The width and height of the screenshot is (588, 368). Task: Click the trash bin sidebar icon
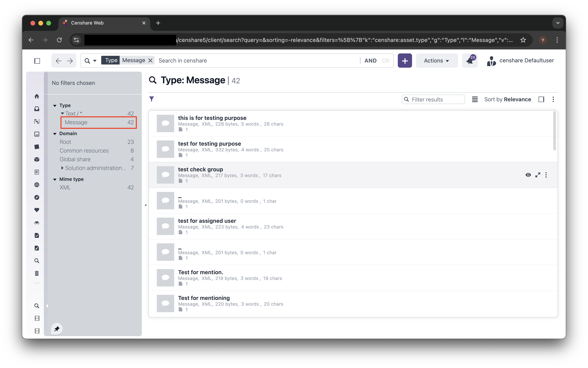pyautogui.click(x=37, y=273)
